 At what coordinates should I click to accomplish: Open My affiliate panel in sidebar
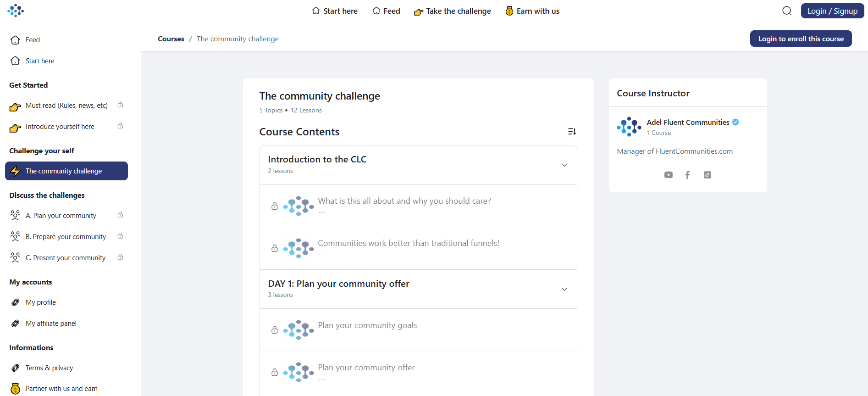click(x=51, y=323)
